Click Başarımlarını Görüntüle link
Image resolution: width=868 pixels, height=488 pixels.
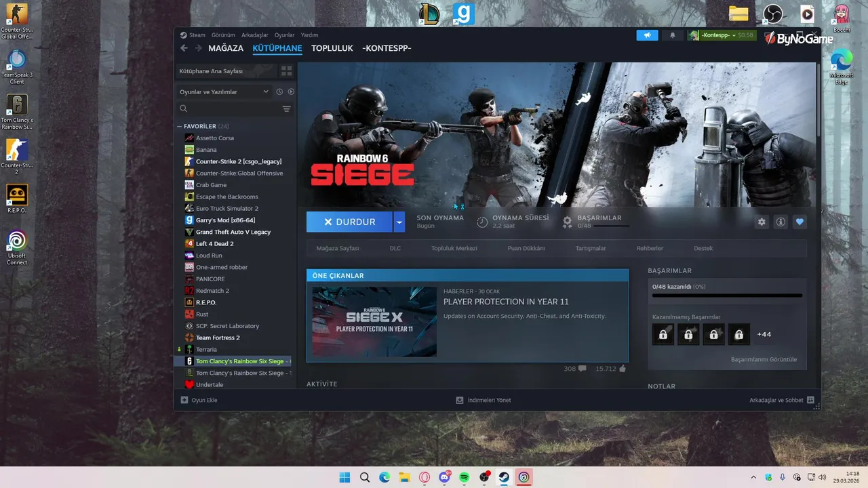tap(764, 359)
